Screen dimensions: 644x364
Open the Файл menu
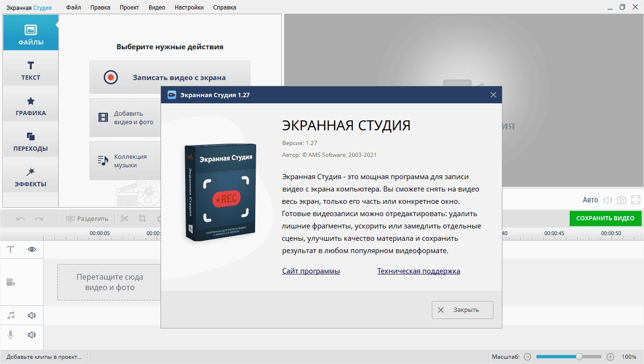coord(73,7)
